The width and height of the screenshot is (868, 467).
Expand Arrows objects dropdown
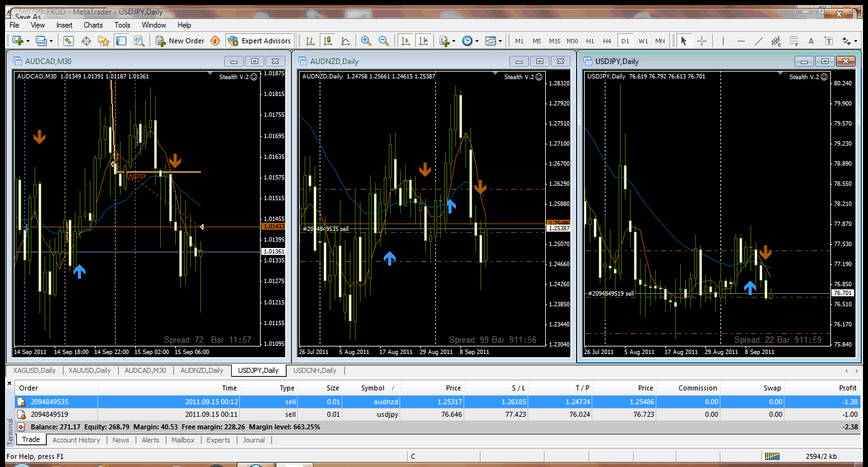coord(855,41)
